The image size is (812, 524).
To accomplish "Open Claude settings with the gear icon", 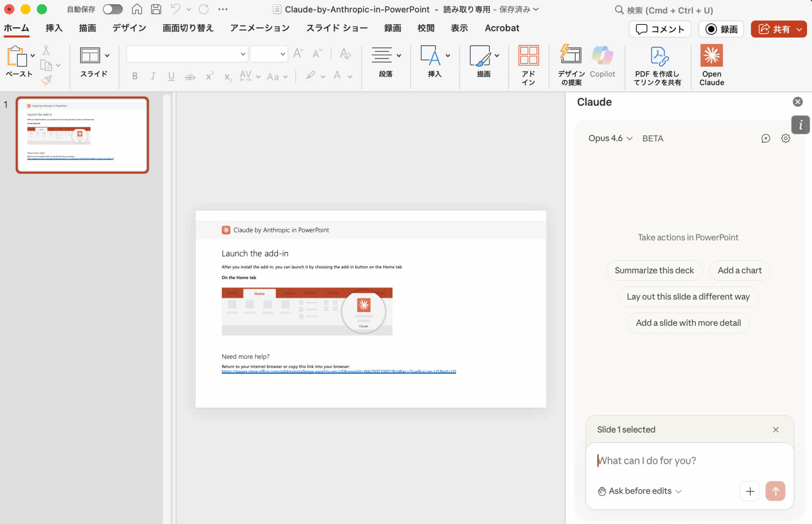I will [785, 138].
